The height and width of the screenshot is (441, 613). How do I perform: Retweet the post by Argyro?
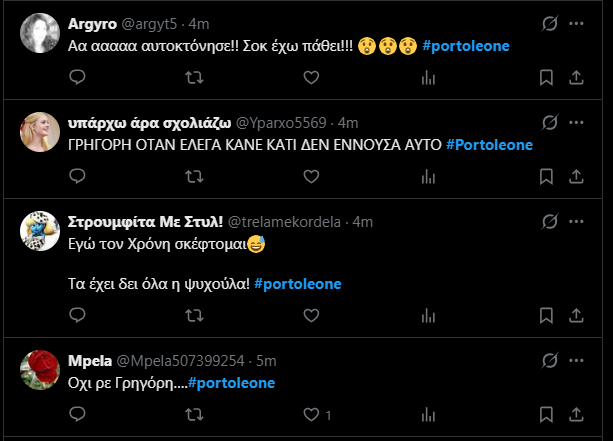195,77
